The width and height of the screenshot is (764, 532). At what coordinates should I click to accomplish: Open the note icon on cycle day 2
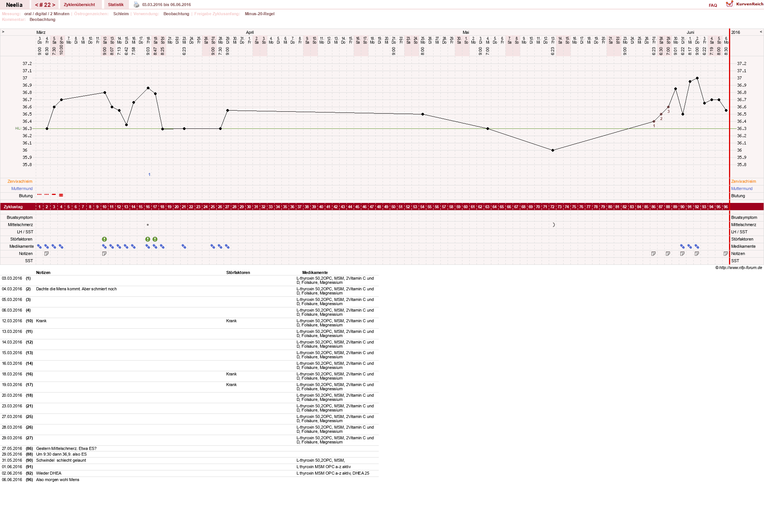(x=47, y=253)
